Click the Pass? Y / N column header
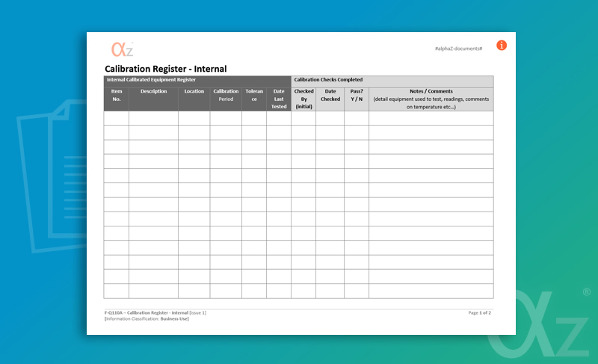Screen dimensions: 598x364 [x=357, y=95]
